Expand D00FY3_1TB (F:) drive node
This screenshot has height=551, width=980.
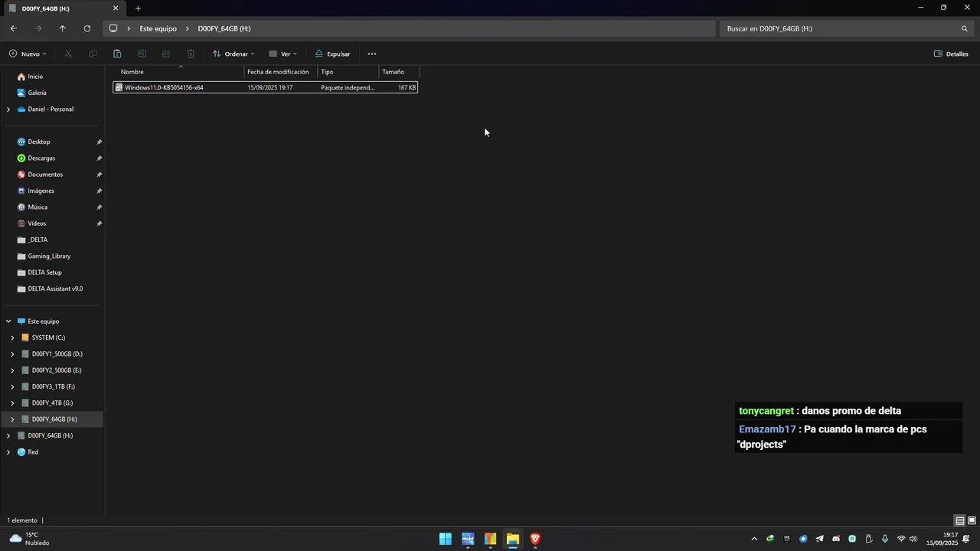(x=12, y=386)
